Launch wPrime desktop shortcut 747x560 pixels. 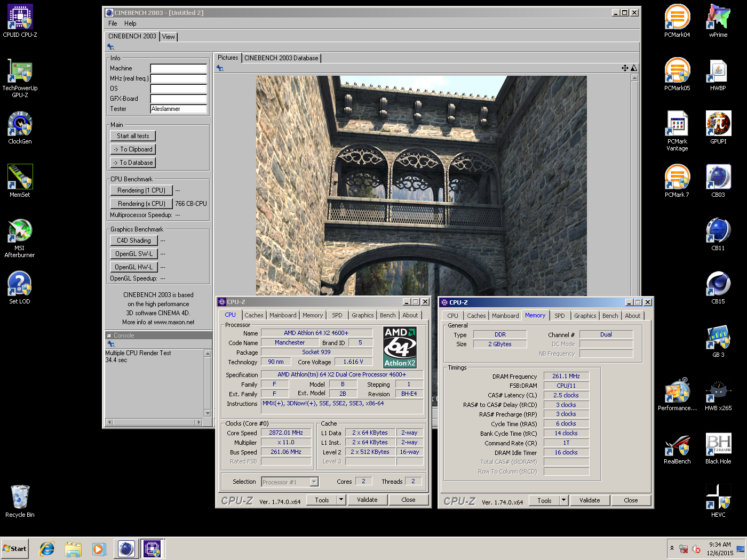[718, 21]
